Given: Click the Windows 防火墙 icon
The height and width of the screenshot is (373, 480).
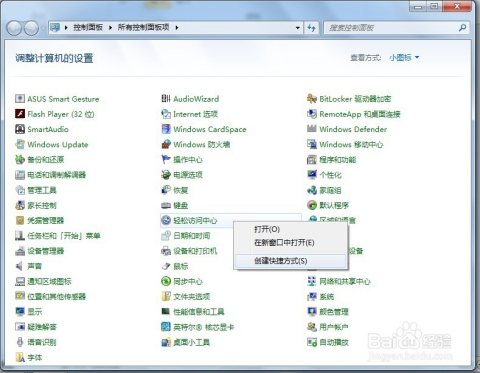Looking at the screenshot, I should (166, 144).
